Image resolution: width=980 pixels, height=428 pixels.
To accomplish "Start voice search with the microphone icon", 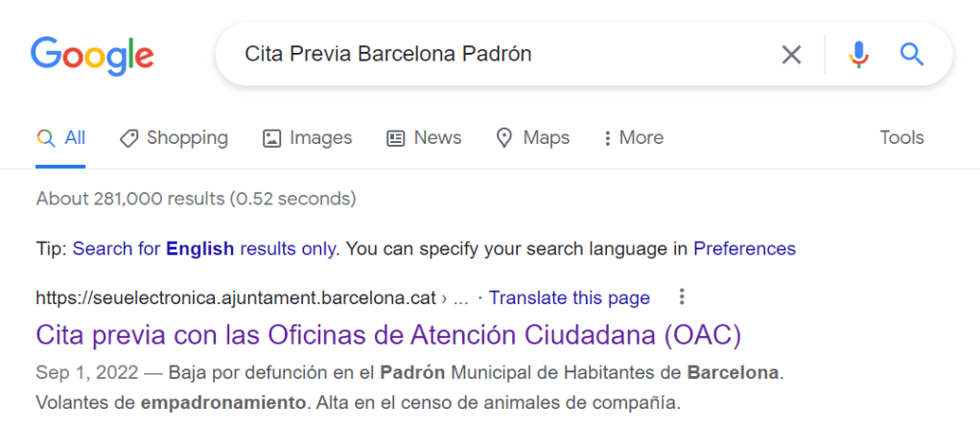I will [859, 55].
